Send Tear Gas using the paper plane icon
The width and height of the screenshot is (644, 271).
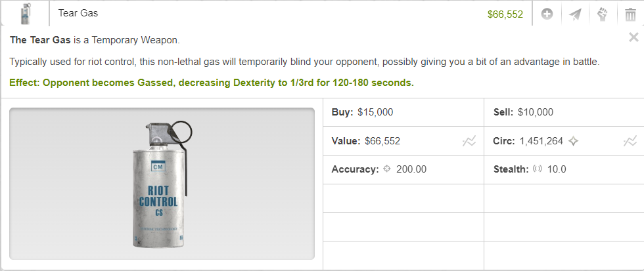click(x=575, y=14)
